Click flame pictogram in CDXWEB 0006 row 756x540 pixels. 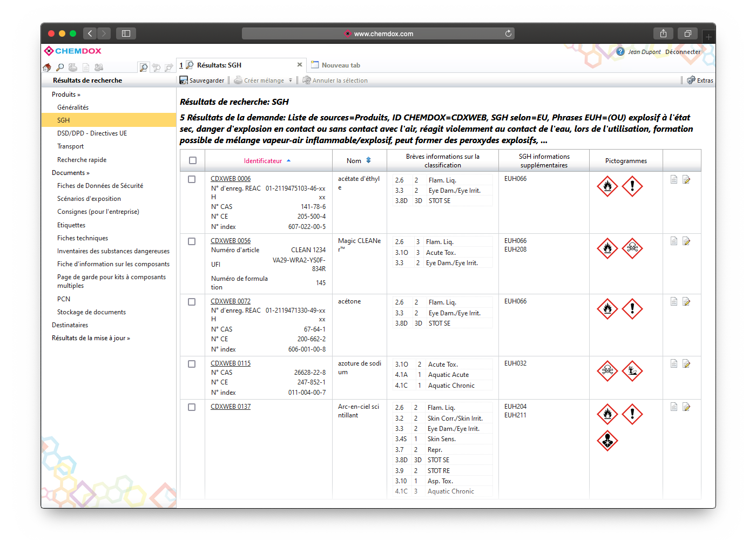(607, 186)
